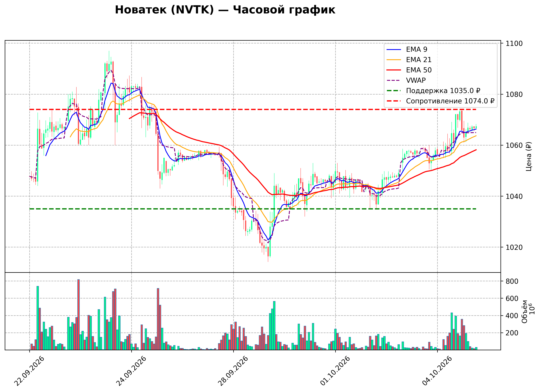This screenshot has width=541, height=392.
Task: Click the solid red EMA 50 legend line sample
Action: [x=394, y=70]
